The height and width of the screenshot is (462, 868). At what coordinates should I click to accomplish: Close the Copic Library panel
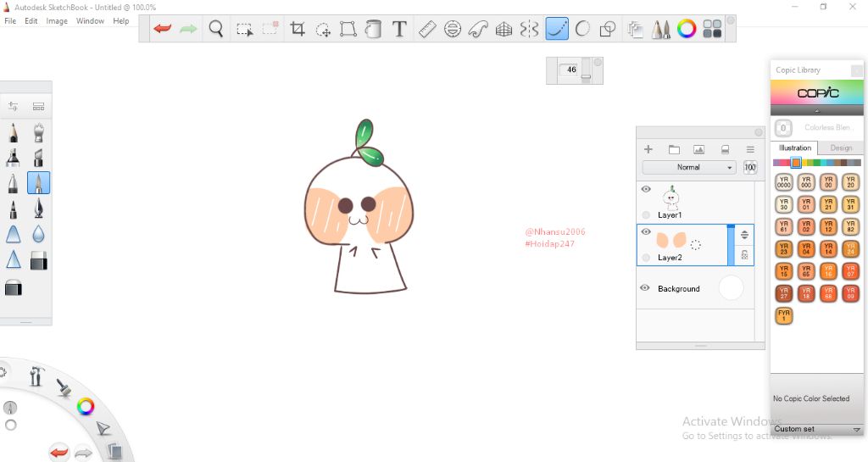click(856, 70)
